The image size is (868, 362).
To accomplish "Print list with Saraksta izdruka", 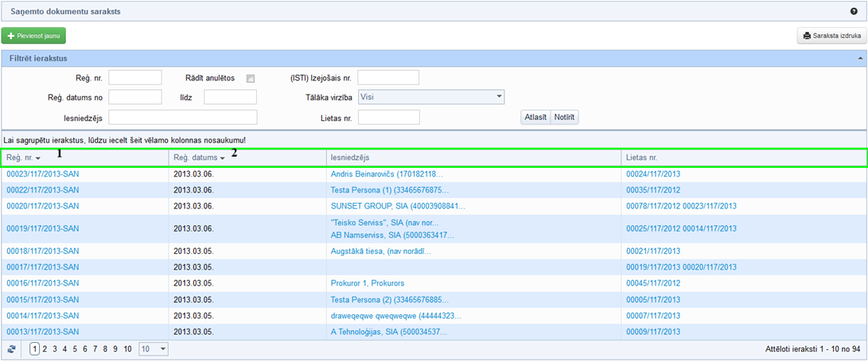I will point(831,36).
